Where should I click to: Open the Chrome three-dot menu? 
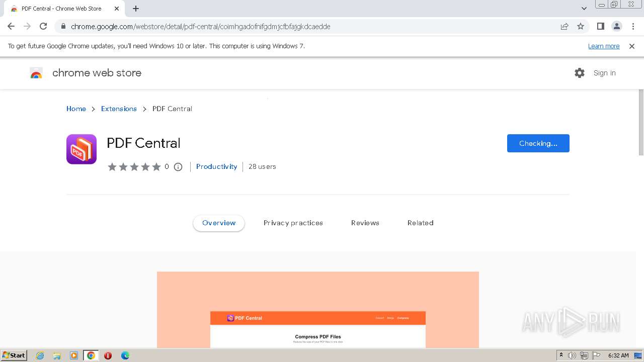(633, 26)
